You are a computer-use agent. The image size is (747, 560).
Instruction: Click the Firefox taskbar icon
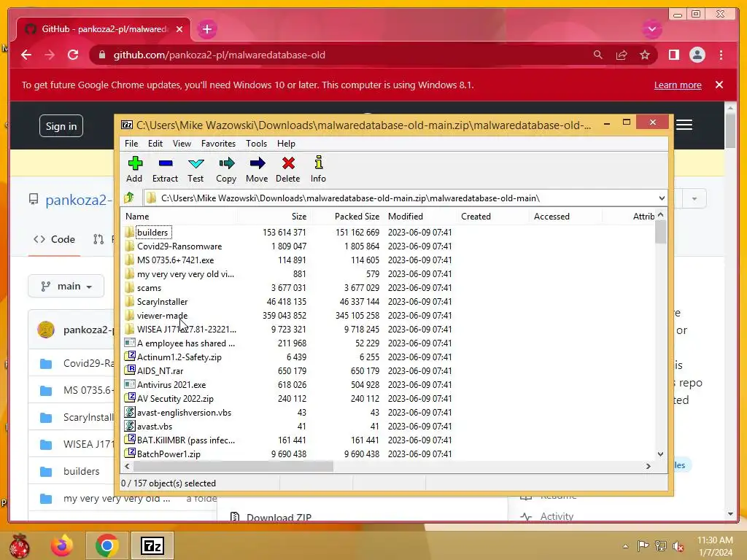tap(62, 545)
